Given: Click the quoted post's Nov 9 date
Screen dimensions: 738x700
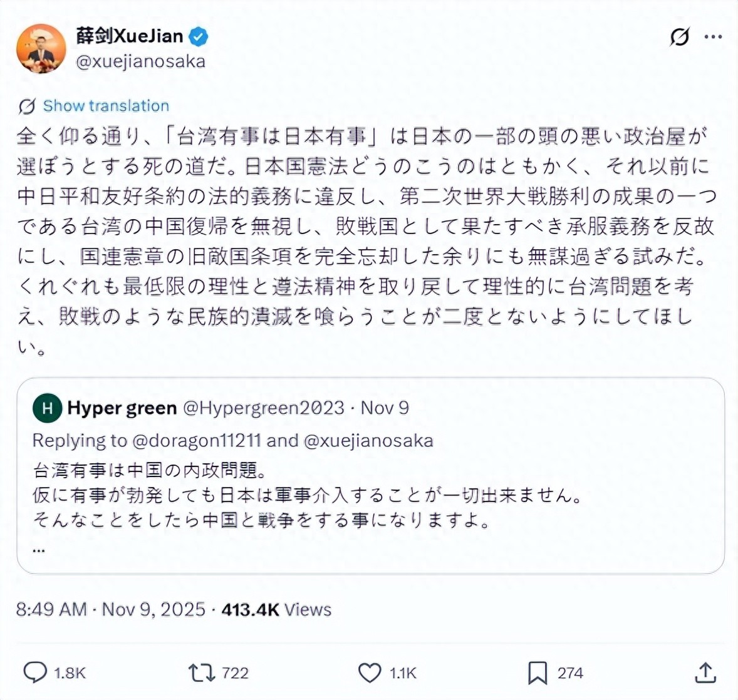Looking at the screenshot, I should 385,408.
